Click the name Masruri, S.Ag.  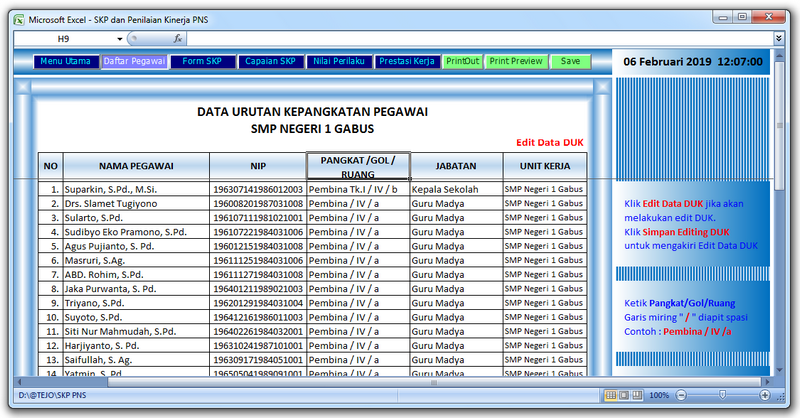tap(94, 260)
